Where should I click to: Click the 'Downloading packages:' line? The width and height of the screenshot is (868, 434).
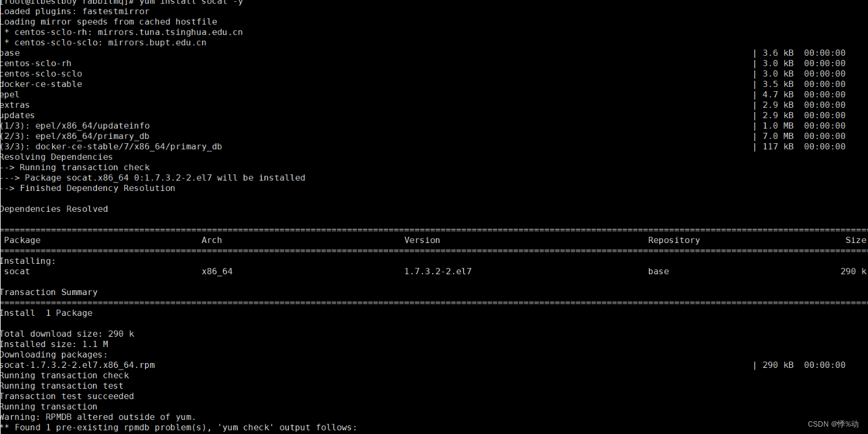(54, 354)
